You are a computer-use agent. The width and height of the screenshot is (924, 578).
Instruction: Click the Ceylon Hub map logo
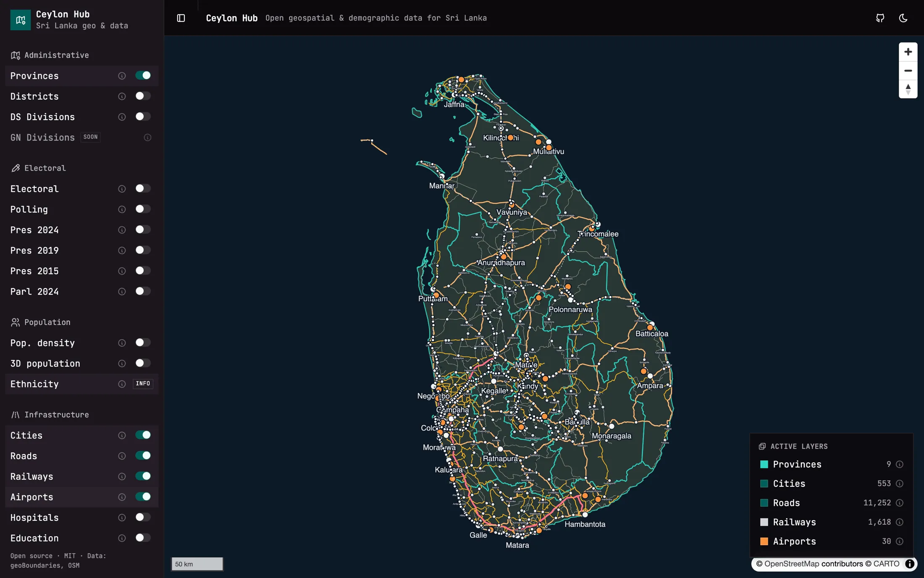point(21,20)
